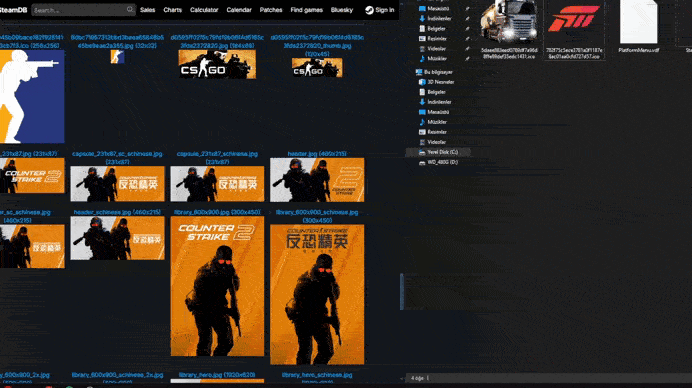The height and width of the screenshot is (388, 692).
Task: Select pinned İndirilenler in Explorer quick access
Action: (435, 19)
